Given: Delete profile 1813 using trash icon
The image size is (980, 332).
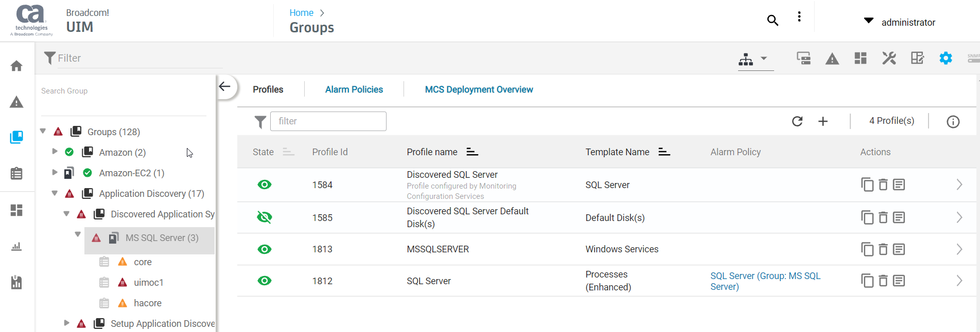Looking at the screenshot, I should point(883,249).
